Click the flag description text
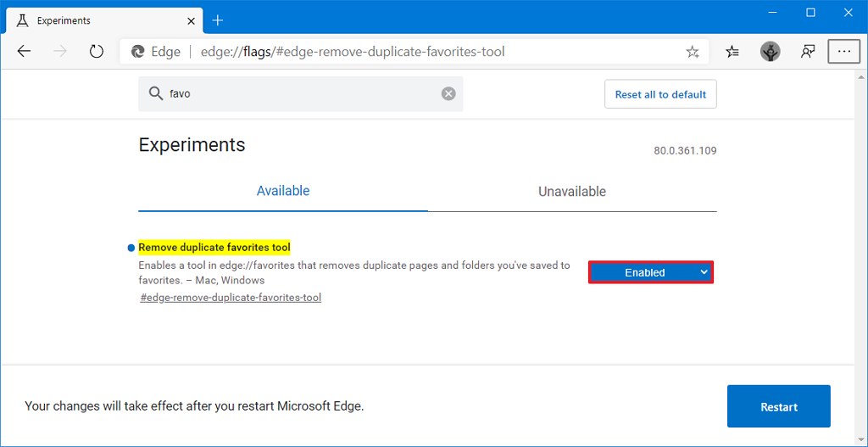The width and height of the screenshot is (868, 447). [353, 272]
